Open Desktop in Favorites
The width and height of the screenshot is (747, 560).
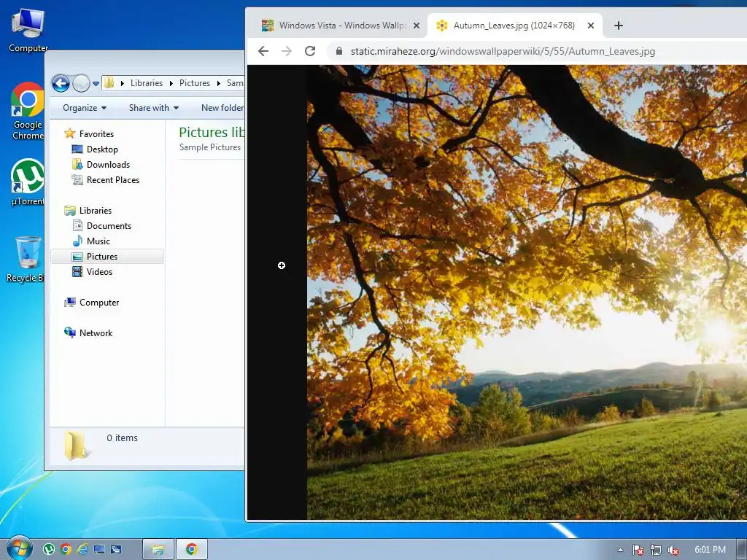[102, 149]
